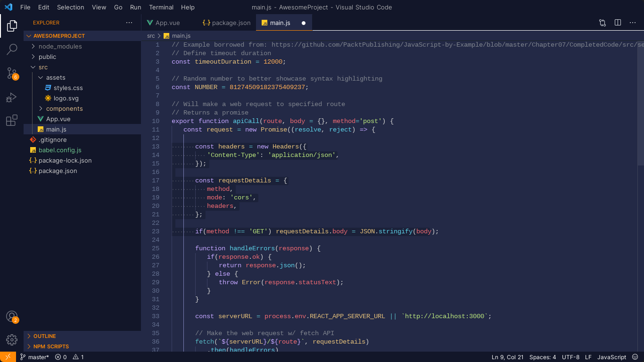Open babel.config.js file

[82, 150]
